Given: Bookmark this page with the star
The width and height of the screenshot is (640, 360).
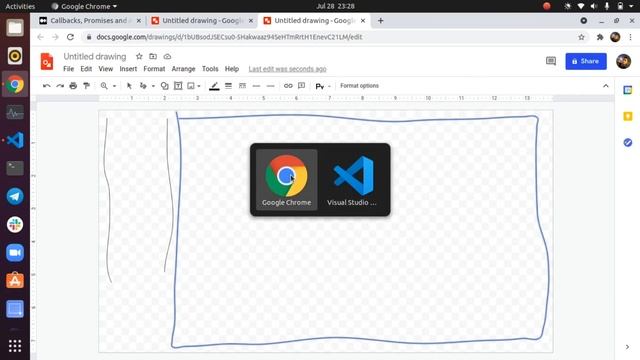Looking at the screenshot, I should pyautogui.click(x=581, y=37).
